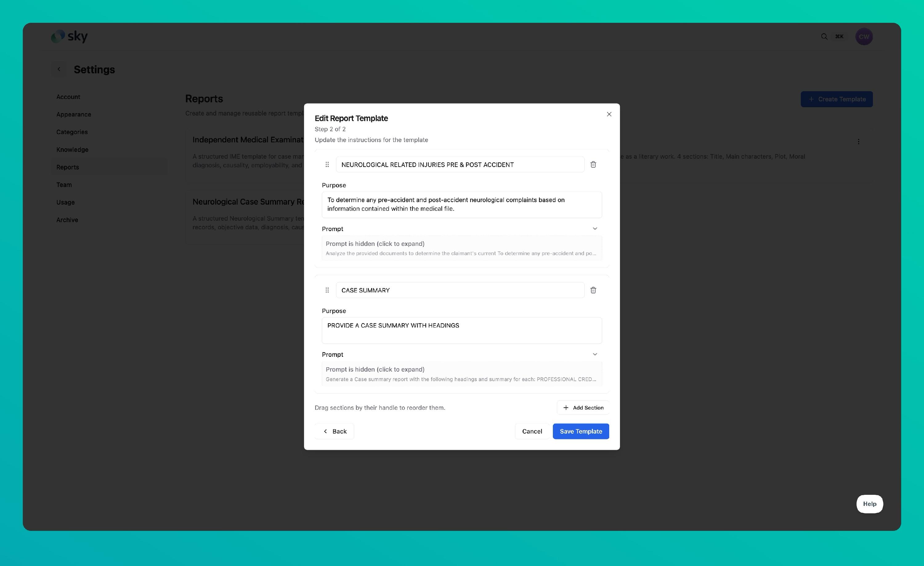Viewport: 924px width, 566px height.
Task: Click drag handle of NEUROLOGICAL section
Action: [327, 165]
